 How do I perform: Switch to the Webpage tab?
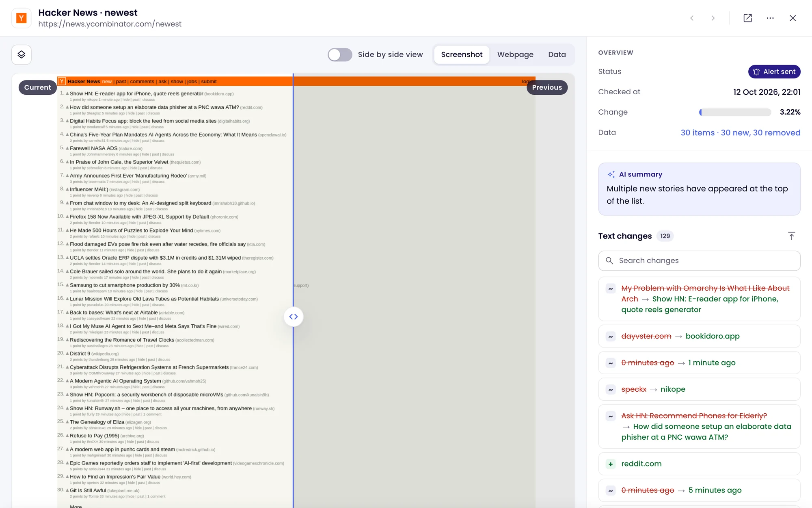click(x=515, y=54)
